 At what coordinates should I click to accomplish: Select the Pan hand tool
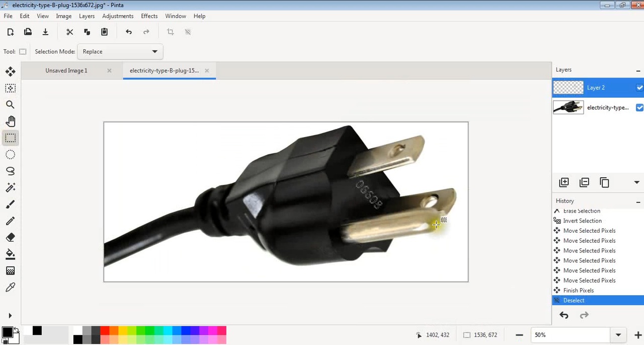[10, 121]
